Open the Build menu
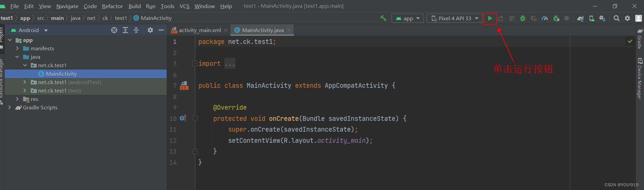The width and height of the screenshot is (644, 190). (x=134, y=6)
